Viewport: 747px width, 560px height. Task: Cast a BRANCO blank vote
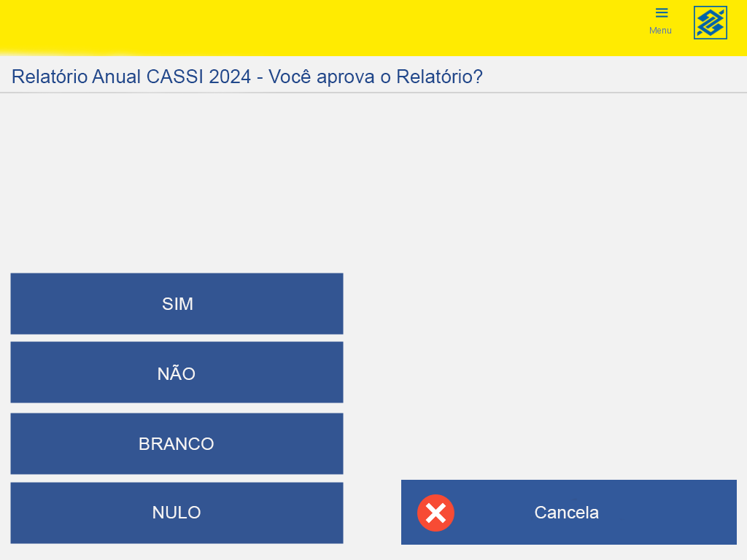pos(177,444)
